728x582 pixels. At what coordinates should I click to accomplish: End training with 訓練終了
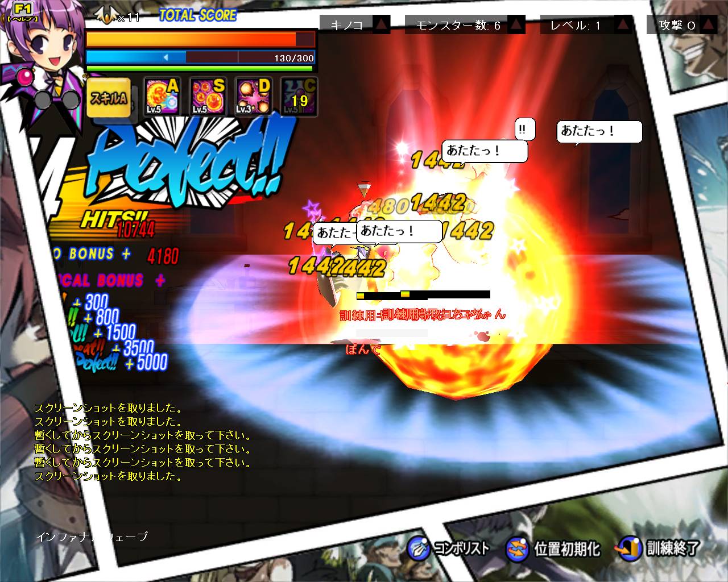658,548
